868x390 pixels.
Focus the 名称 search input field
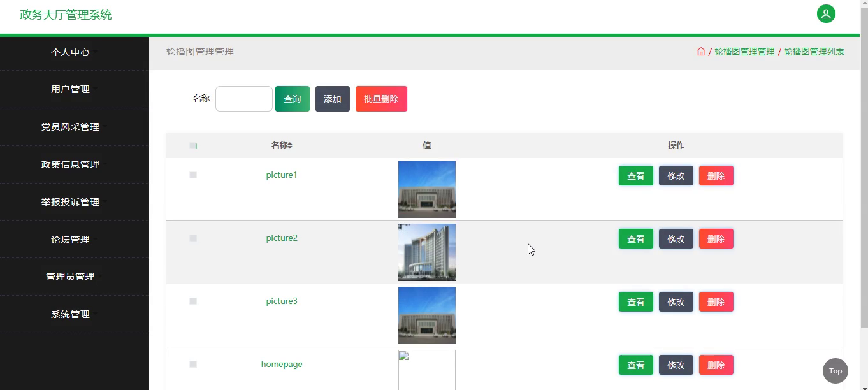pyautogui.click(x=244, y=99)
